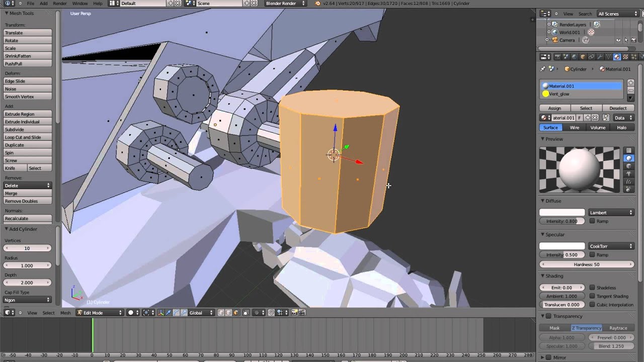Enable Tangent Shading checkbox
The image size is (644, 362).
592,296
